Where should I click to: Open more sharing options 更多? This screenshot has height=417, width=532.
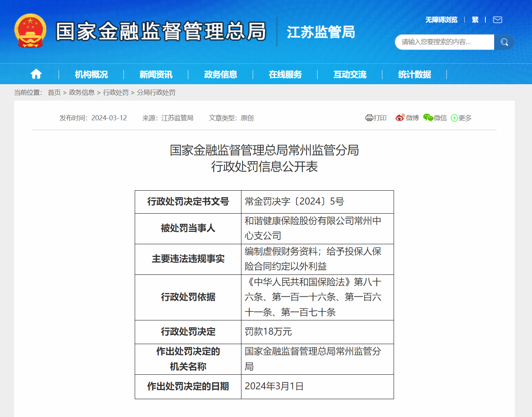pyautogui.click(x=461, y=118)
